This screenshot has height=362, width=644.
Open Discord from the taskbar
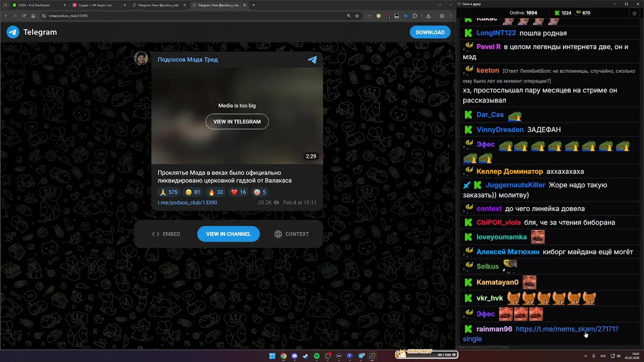294,356
